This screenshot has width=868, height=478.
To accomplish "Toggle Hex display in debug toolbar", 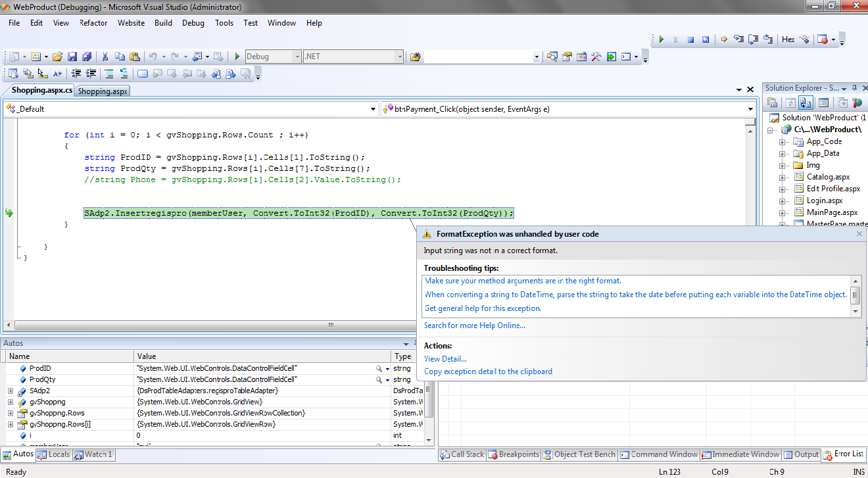I will [x=788, y=39].
